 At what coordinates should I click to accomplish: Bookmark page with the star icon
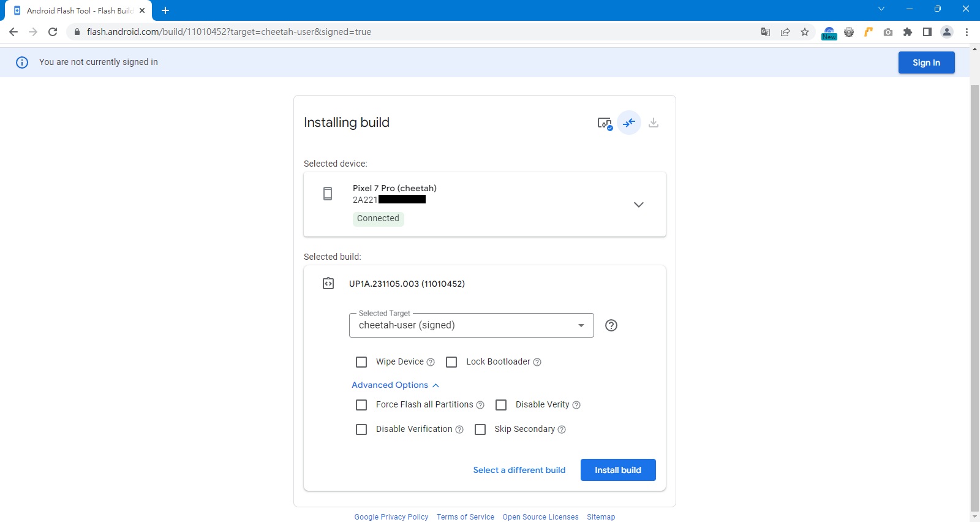coord(805,32)
